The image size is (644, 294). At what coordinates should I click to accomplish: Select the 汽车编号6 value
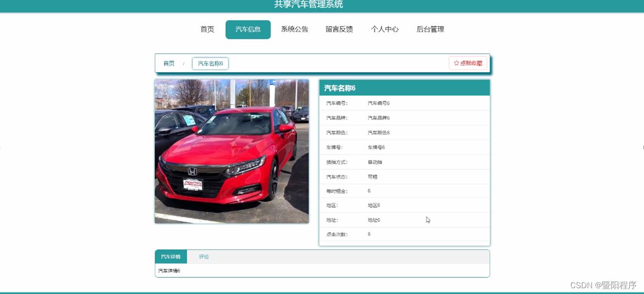(x=378, y=103)
